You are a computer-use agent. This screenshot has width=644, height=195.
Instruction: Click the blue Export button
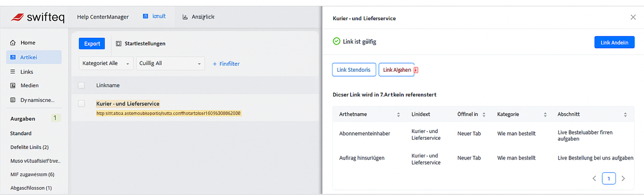click(92, 44)
